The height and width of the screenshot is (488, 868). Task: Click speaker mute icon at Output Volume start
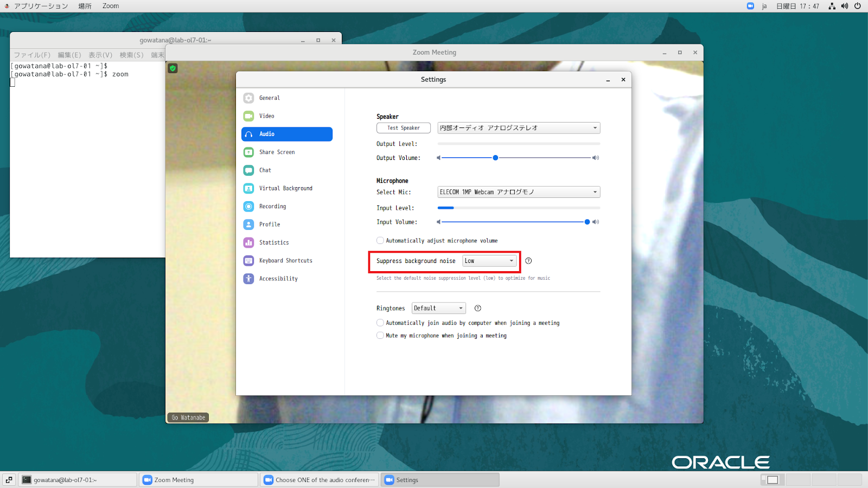(438, 158)
